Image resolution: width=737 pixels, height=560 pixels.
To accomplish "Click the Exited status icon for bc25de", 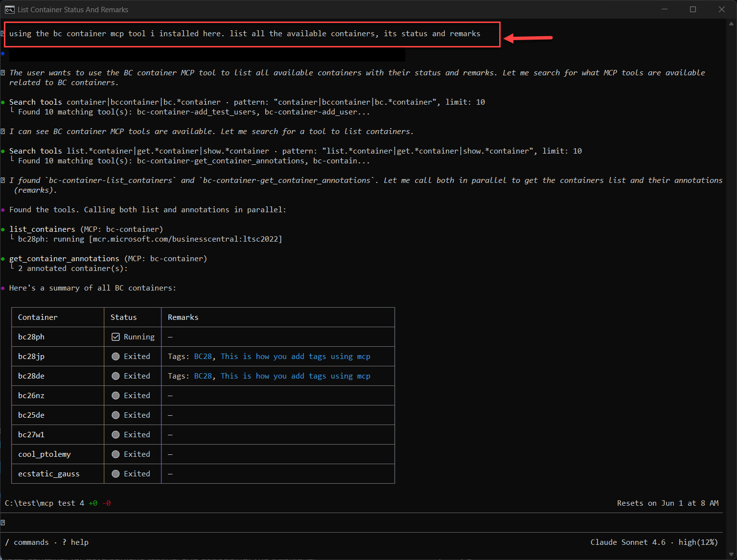I will [115, 415].
